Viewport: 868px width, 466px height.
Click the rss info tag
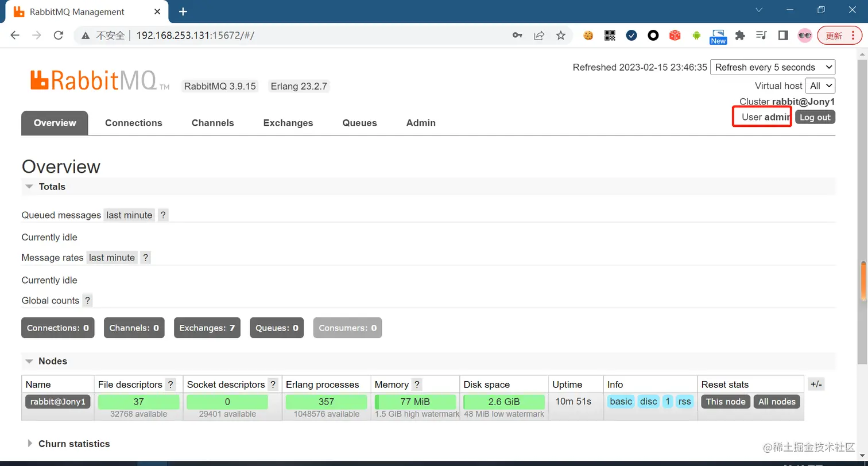click(x=684, y=402)
